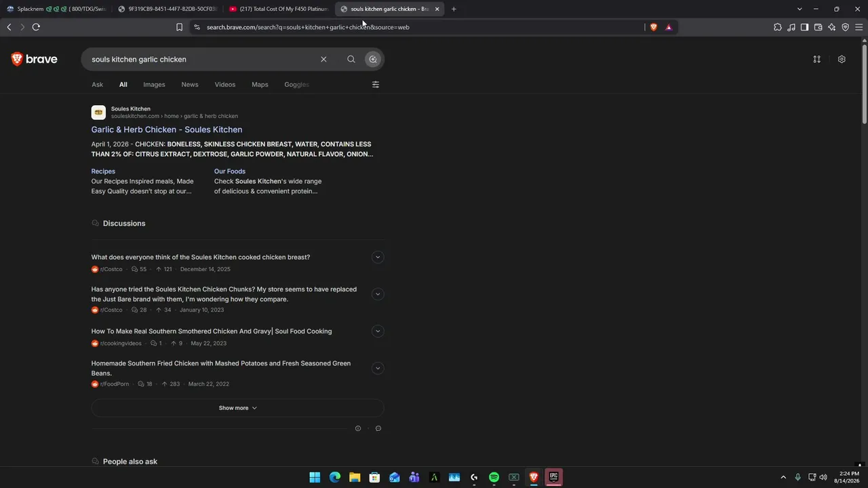The width and height of the screenshot is (868, 488).
Task: Open the taskbar clock and date
Action: (x=849, y=477)
